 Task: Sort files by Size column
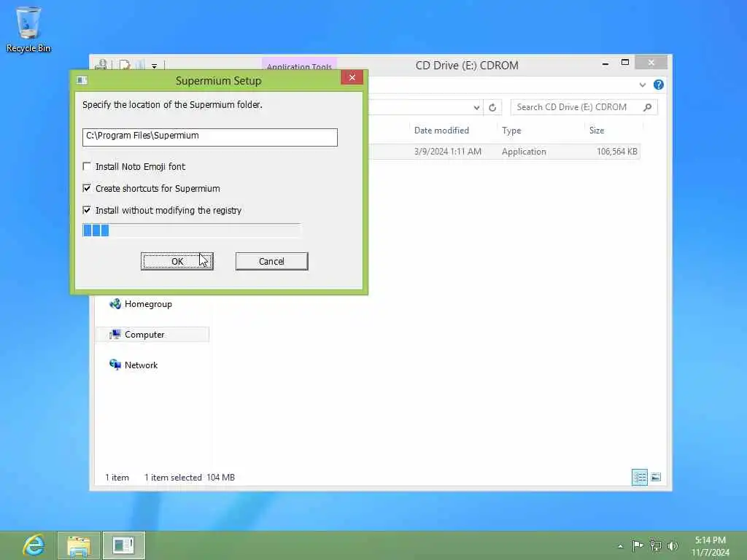point(597,131)
